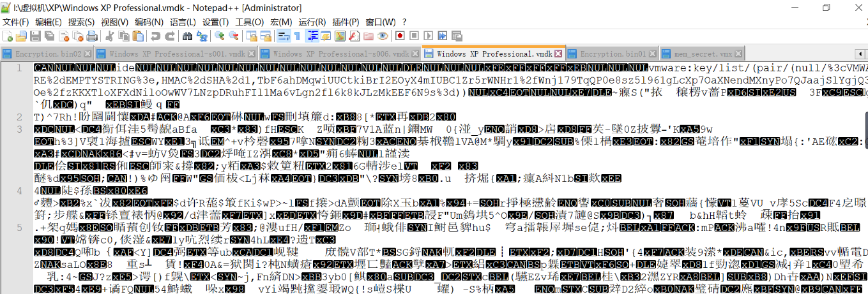The width and height of the screenshot is (868, 294).
Task: Open the 视图(V) menu
Action: (x=114, y=22)
